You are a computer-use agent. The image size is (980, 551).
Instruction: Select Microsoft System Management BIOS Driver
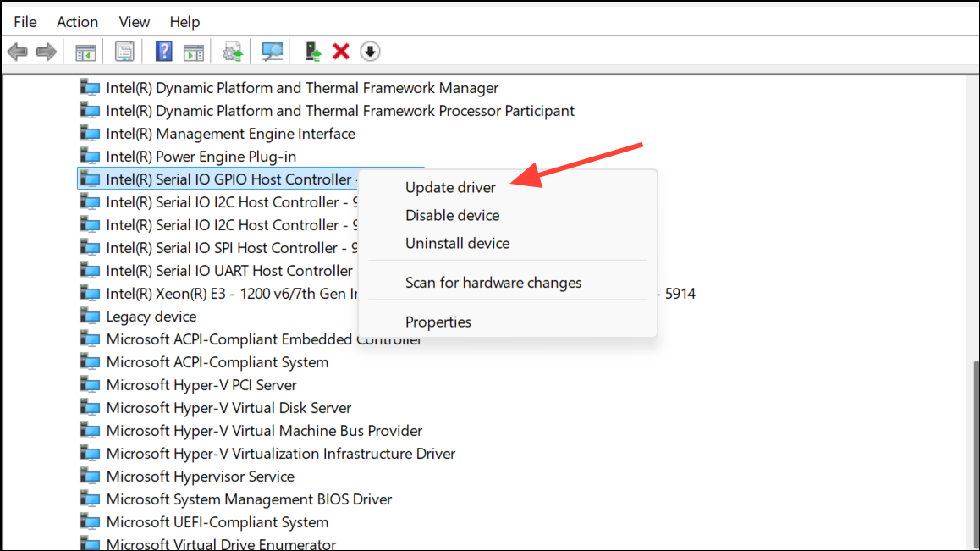(x=249, y=499)
